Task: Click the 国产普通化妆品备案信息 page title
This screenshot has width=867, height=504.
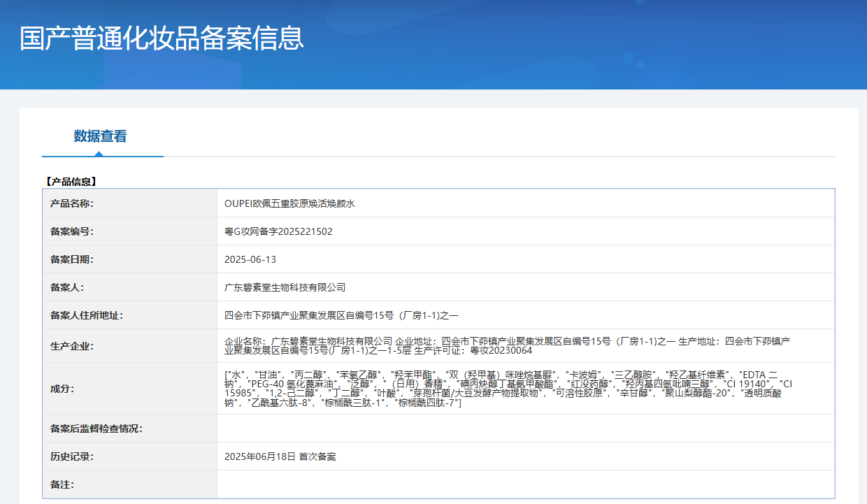Action: (x=162, y=38)
